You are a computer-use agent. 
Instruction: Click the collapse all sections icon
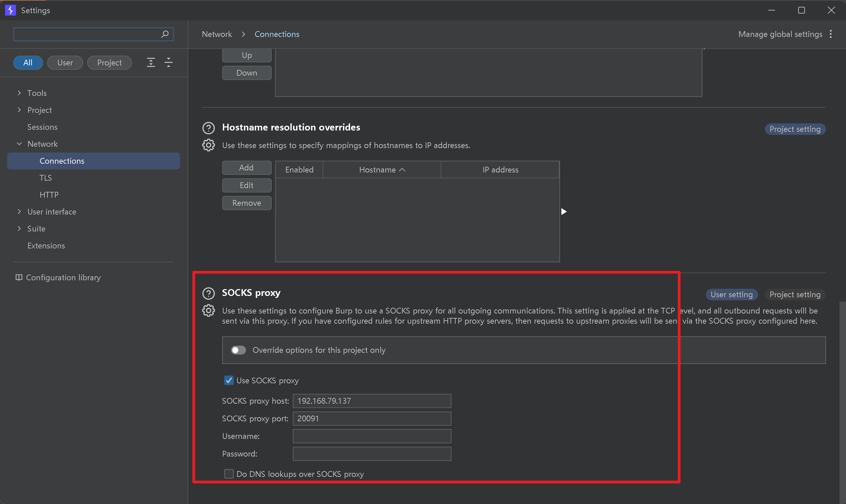[x=169, y=62]
